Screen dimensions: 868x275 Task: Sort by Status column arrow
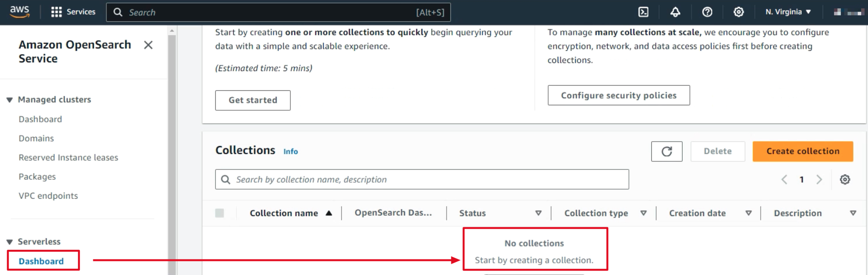pyautogui.click(x=538, y=213)
